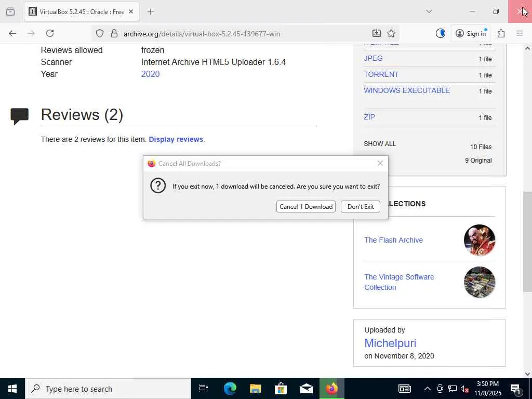
Task: Reload the current page
Action: [x=50, y=33]
